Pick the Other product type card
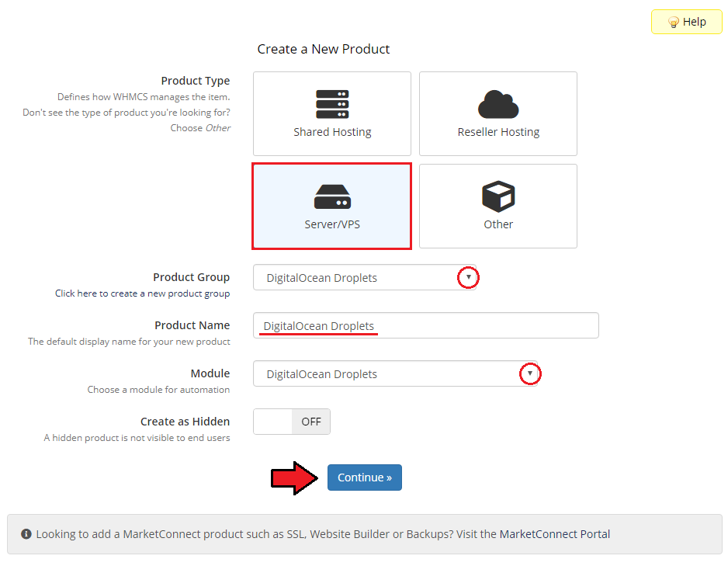 click(x=498, y=207)
